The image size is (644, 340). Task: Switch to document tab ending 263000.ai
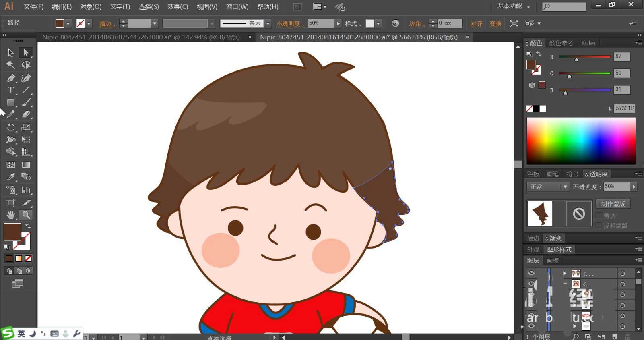click(x=141, y=37)
